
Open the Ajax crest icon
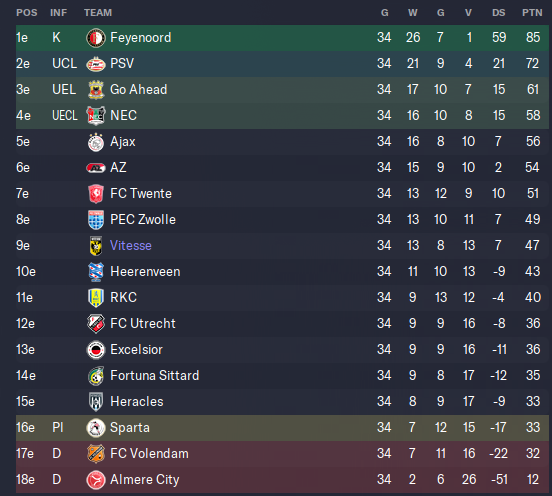[96, 142]
